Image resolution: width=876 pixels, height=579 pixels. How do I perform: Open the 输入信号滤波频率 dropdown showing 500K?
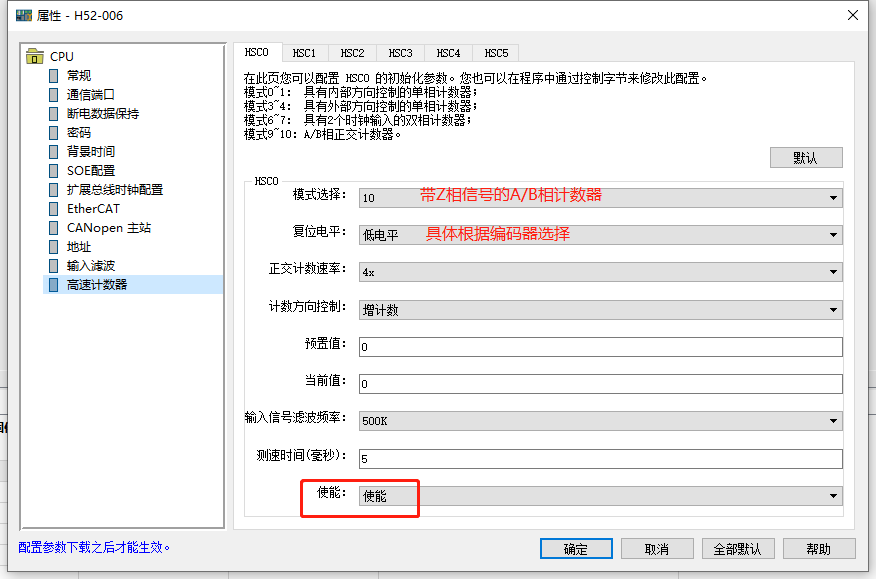point(601,421)
